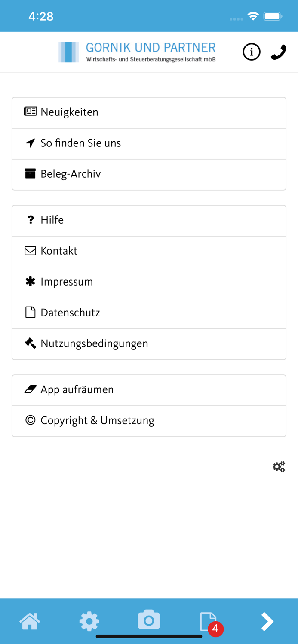
Task: Tap the gears icon above the bottom bar
Action: point(279,466)
